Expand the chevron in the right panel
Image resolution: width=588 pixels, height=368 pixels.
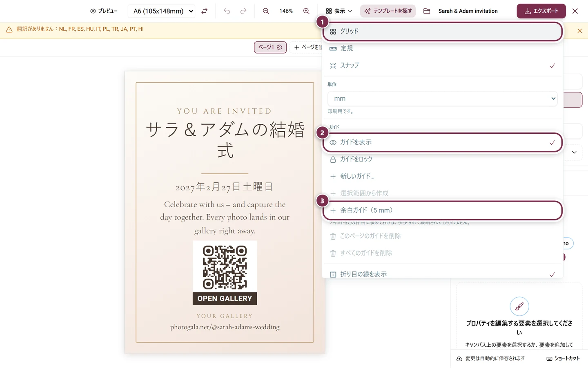574,152
